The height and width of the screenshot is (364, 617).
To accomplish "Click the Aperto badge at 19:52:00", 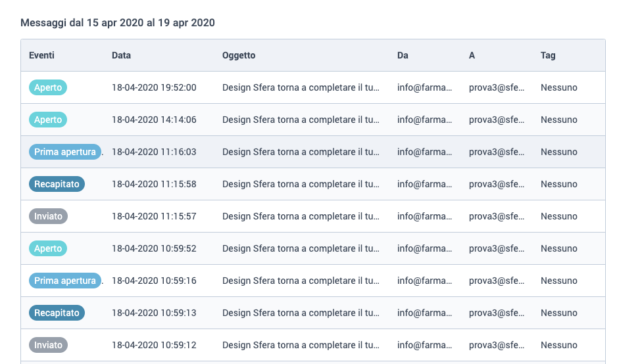I will [48, 87].
